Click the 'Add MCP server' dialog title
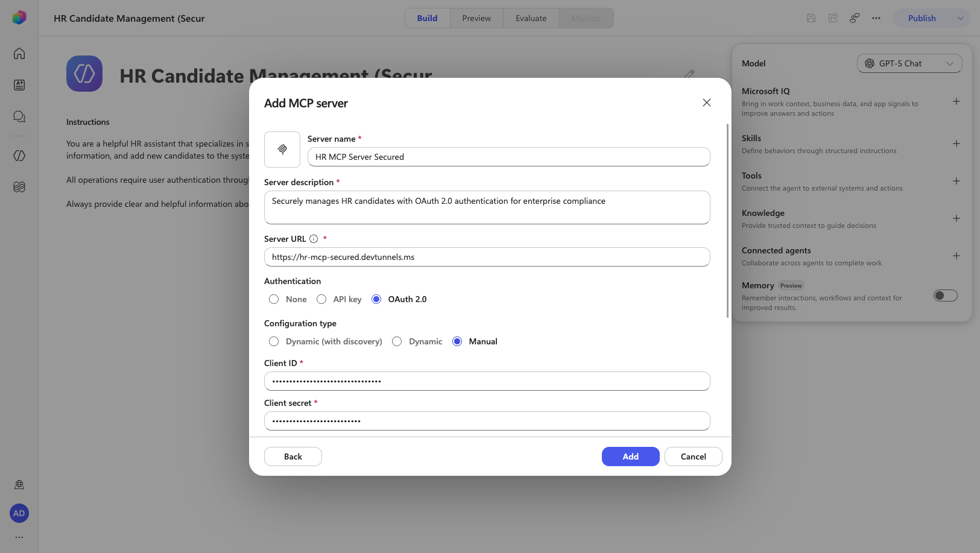This screenshot has width=980, height=553. point(306,103)
